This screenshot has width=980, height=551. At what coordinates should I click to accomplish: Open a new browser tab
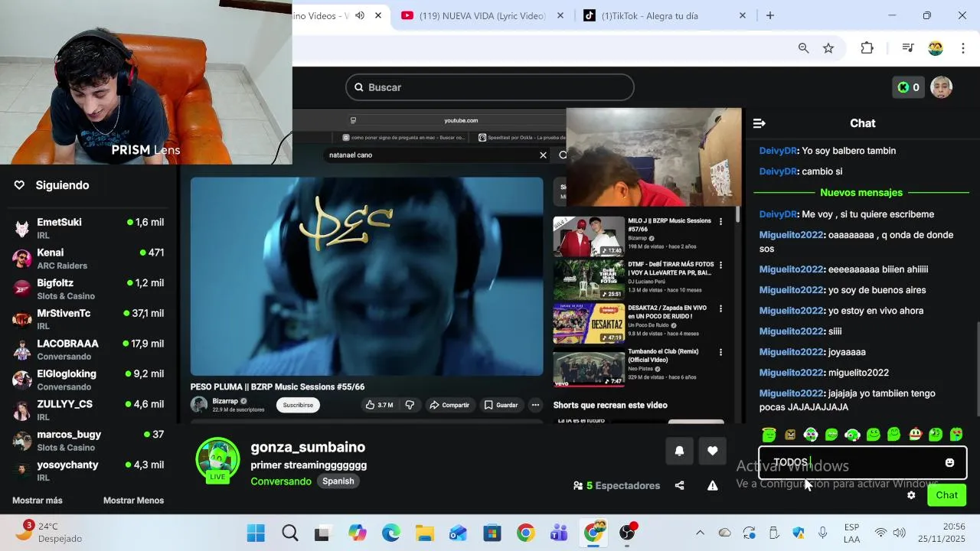coord(770,15)
